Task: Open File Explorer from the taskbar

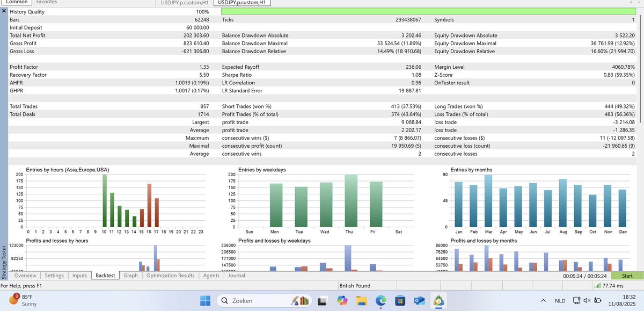Action: coord(361,301)
